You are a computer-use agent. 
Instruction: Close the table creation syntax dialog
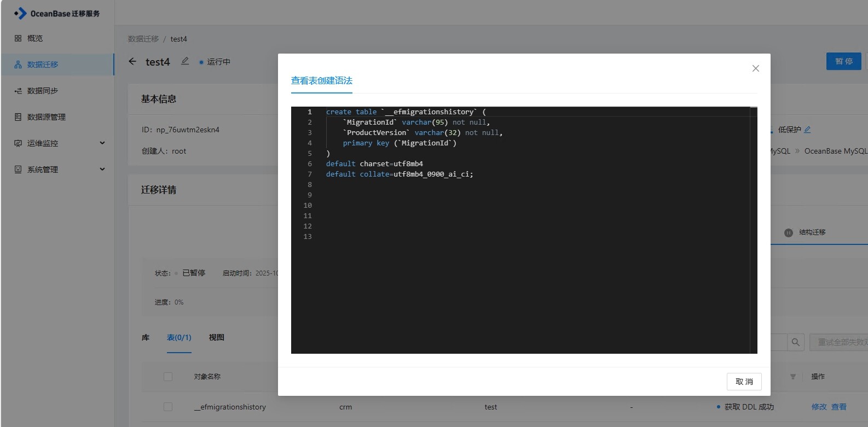pos(755,68)
